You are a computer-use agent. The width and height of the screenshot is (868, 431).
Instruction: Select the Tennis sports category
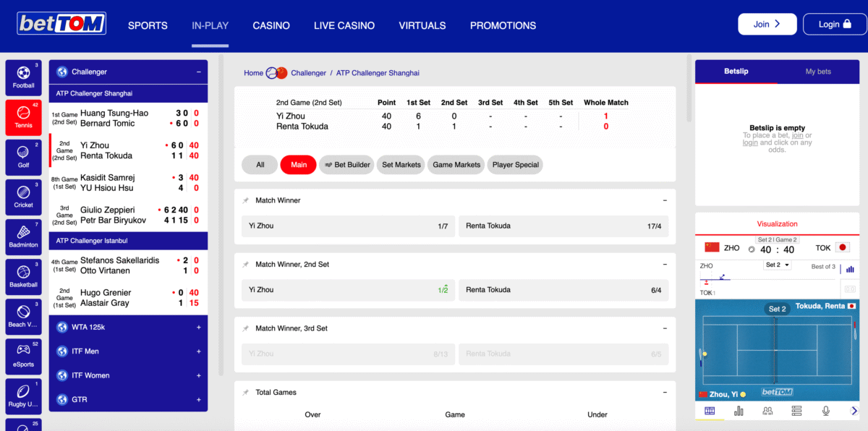(23, 117)
